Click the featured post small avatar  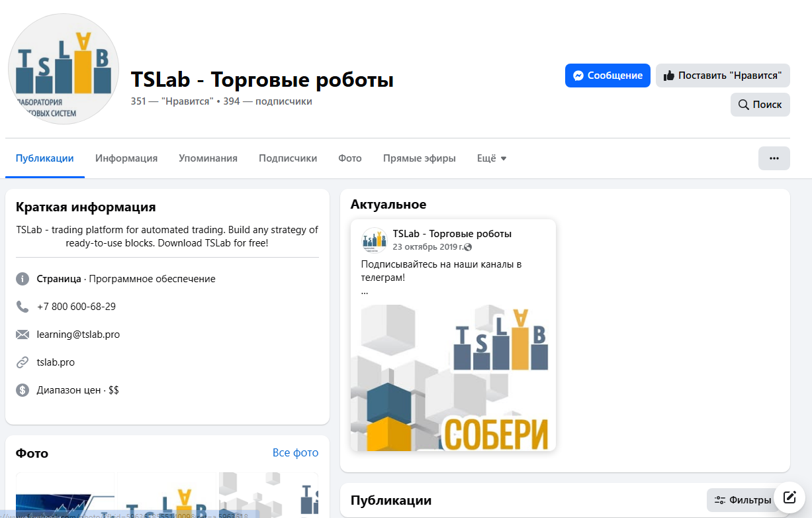(x=374, y=240)
